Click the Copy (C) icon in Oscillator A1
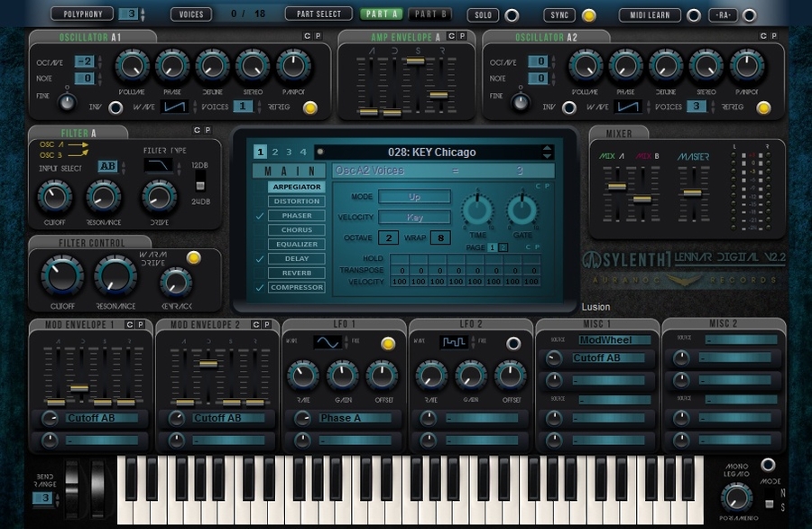Viewport: 812px width, 529px height. click(306, 36)
